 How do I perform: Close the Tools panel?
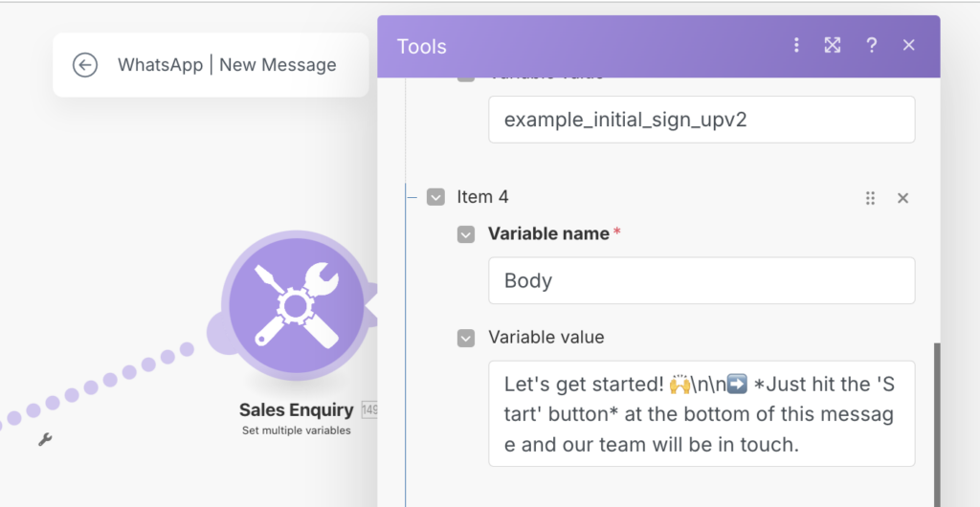(x=909, y=45)
